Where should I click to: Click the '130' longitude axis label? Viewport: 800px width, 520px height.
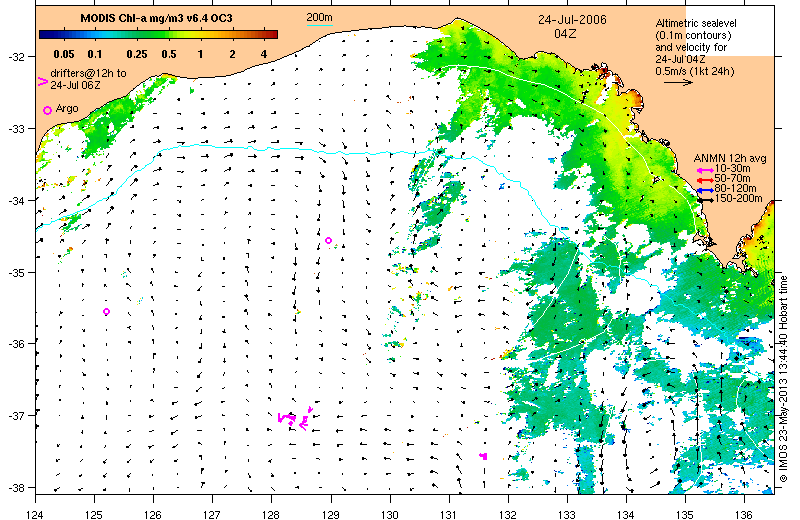tap(390, 514)
